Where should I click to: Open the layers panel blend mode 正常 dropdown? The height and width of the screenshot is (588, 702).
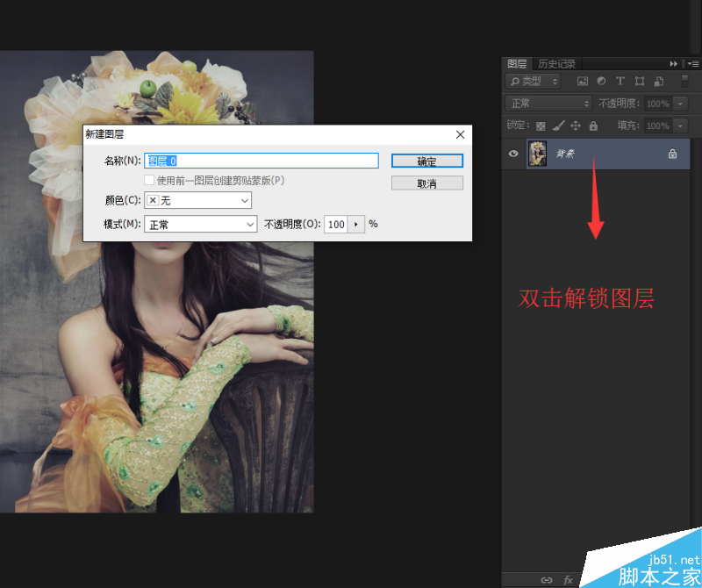pos(548,104)
